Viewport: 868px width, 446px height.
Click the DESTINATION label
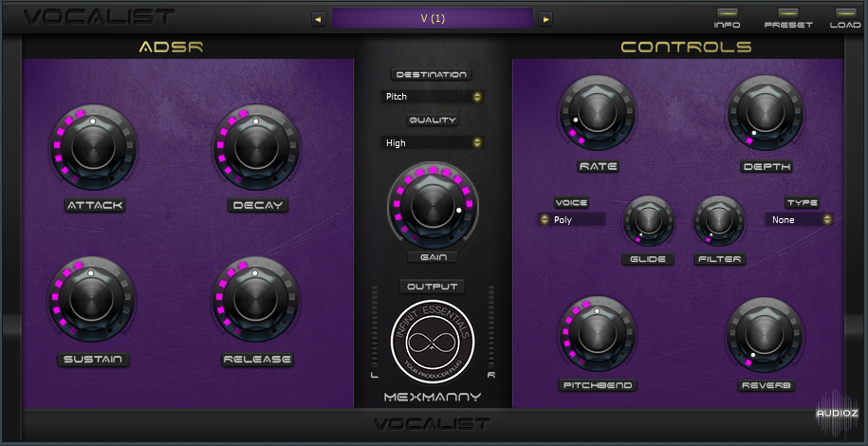[x=432, y=74]
